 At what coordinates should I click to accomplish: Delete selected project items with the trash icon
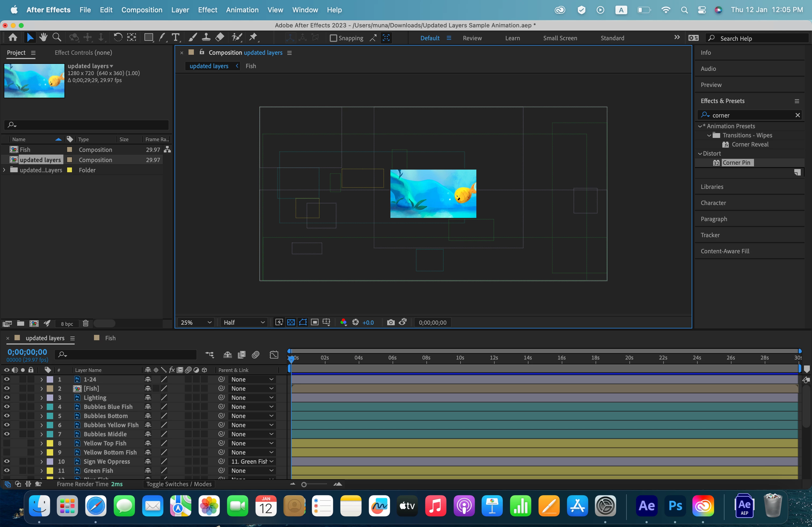[86, 324]
